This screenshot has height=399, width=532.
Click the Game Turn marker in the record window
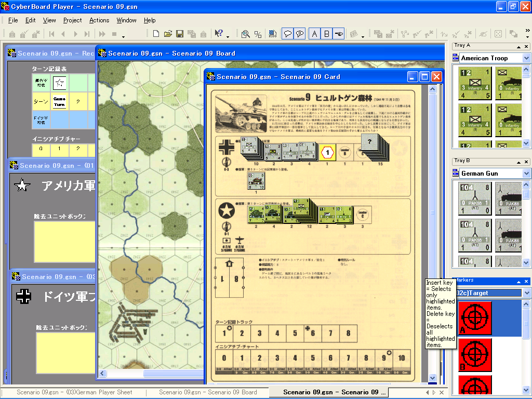59,101
